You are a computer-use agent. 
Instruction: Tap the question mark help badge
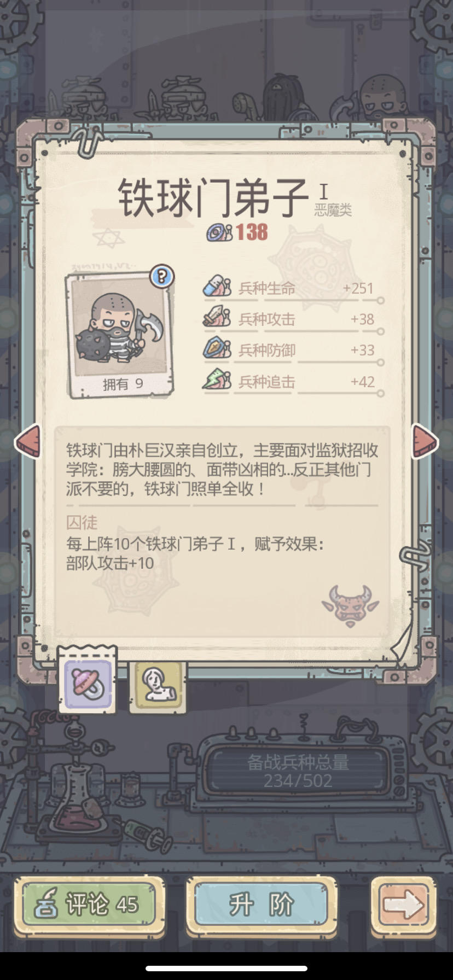click(x=161, y=276)
